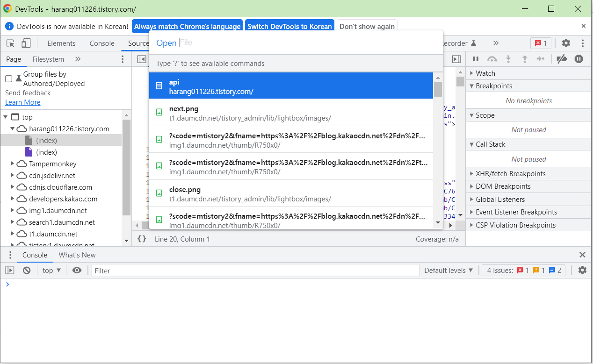The height and width of the screenshot is (364, 593).
Task: Open the navigator pane three-dot menu
Action: coord(123,59)
